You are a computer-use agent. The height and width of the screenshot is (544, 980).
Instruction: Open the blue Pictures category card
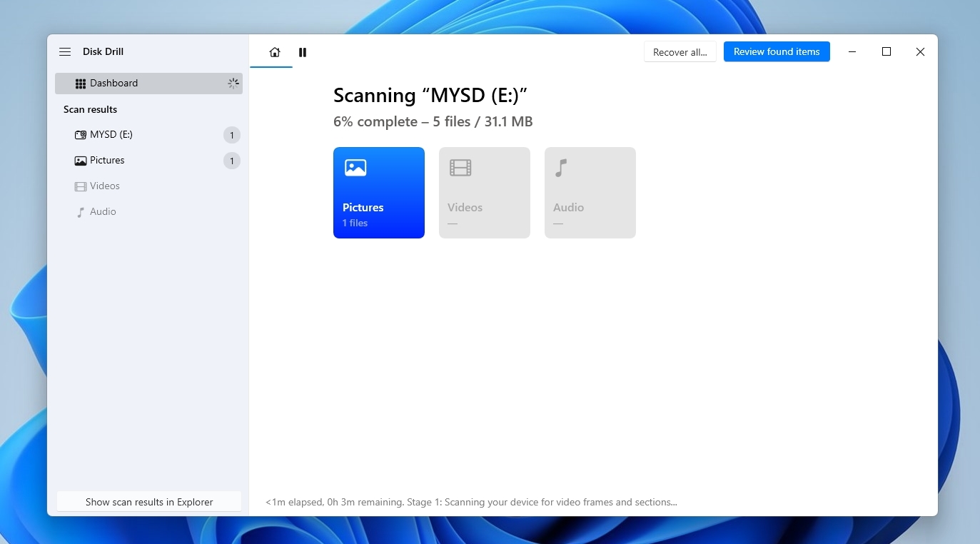point(379,193)
